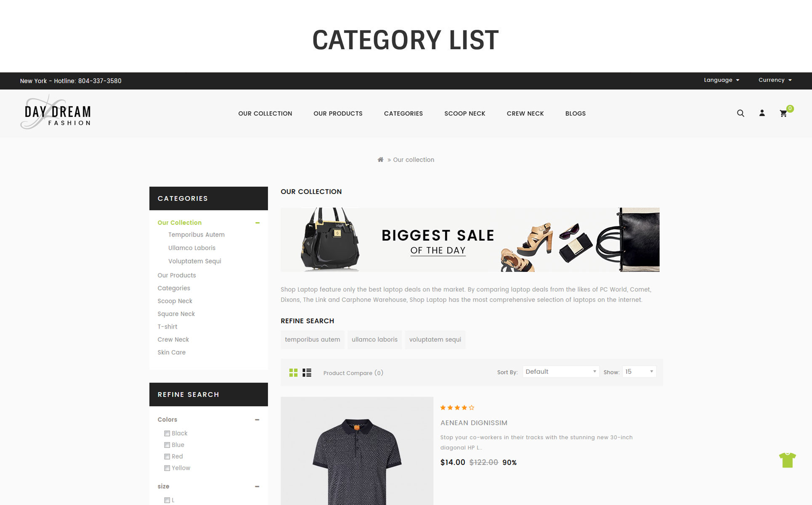Open the Sort By dropdown

[x=561, y=372]
